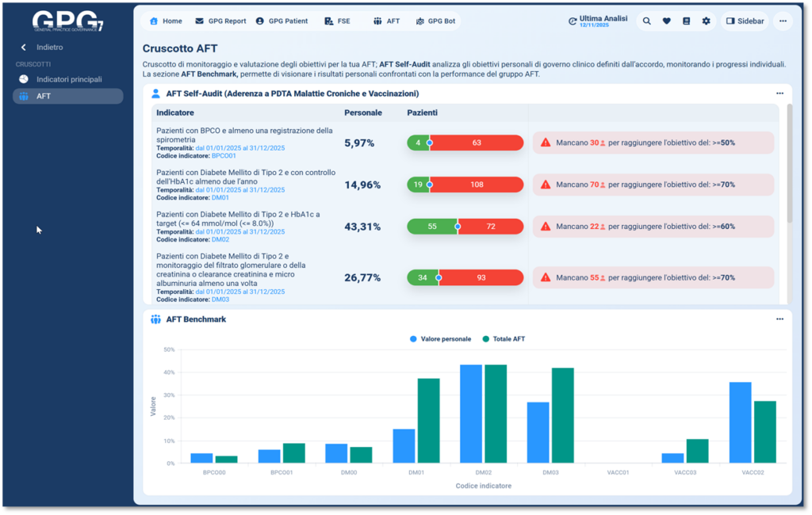Image resolution: width=812 pixels, height=515 pixels.
Task: Open favorites via the heart icon
Action: [667, 21]
